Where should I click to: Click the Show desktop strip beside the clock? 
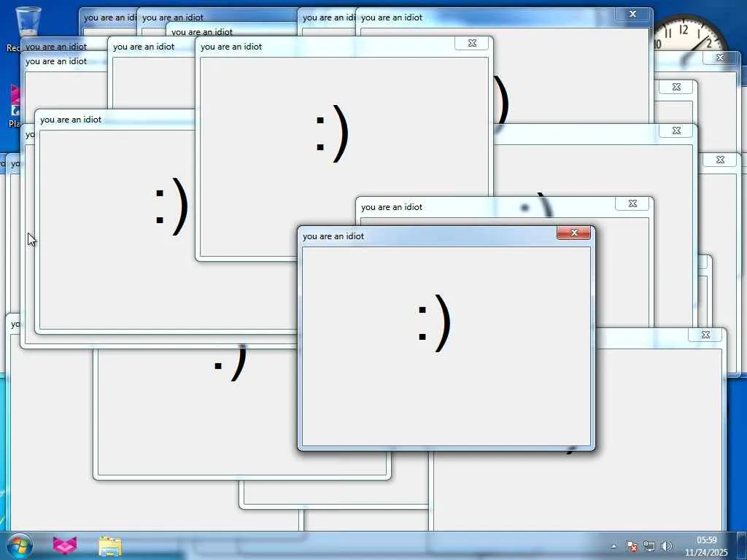743,545
